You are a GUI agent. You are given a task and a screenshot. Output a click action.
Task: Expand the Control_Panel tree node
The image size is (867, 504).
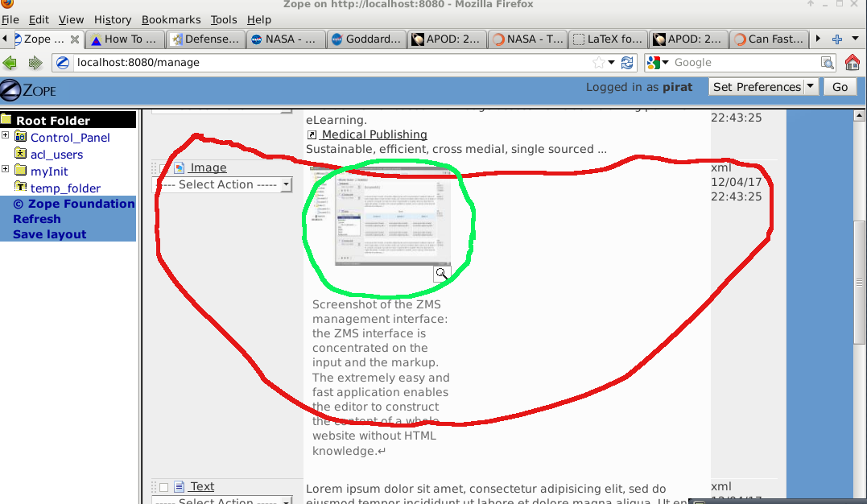[x=5, y=137]
